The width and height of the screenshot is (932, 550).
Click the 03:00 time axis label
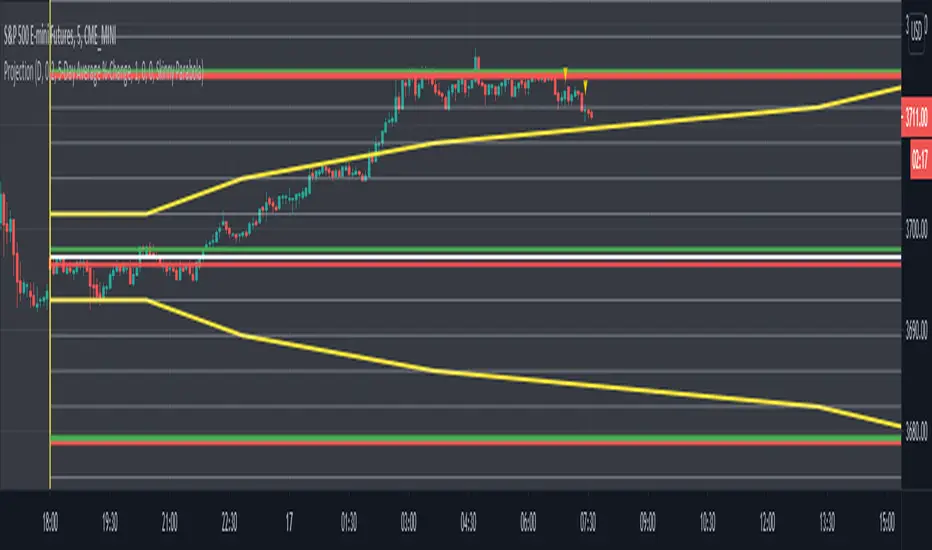tap(408, 522)
